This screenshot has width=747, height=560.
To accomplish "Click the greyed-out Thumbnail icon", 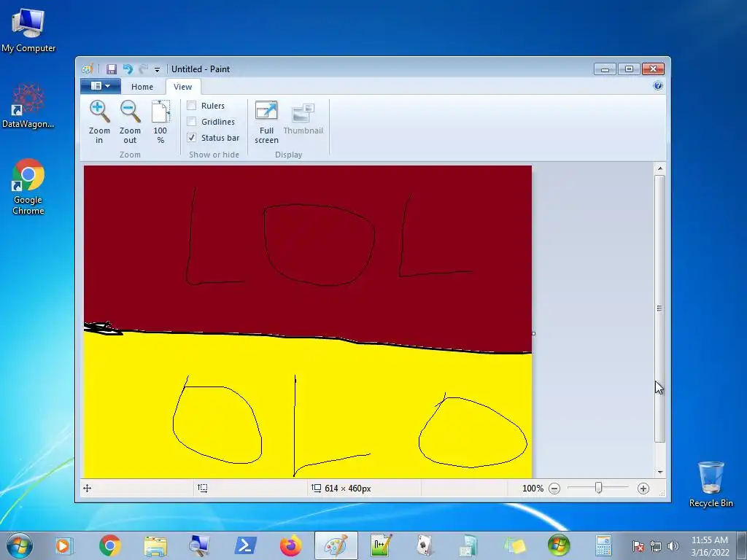I will pos(303,113).
